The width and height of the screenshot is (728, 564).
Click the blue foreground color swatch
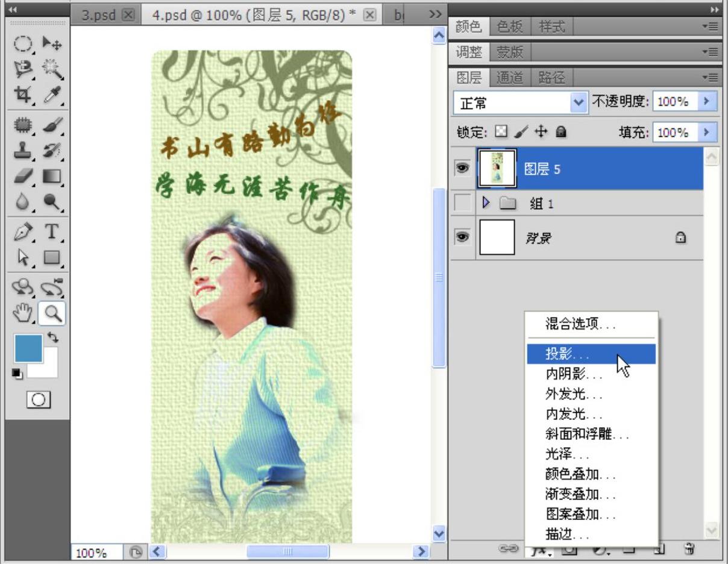tap(28, 348)
